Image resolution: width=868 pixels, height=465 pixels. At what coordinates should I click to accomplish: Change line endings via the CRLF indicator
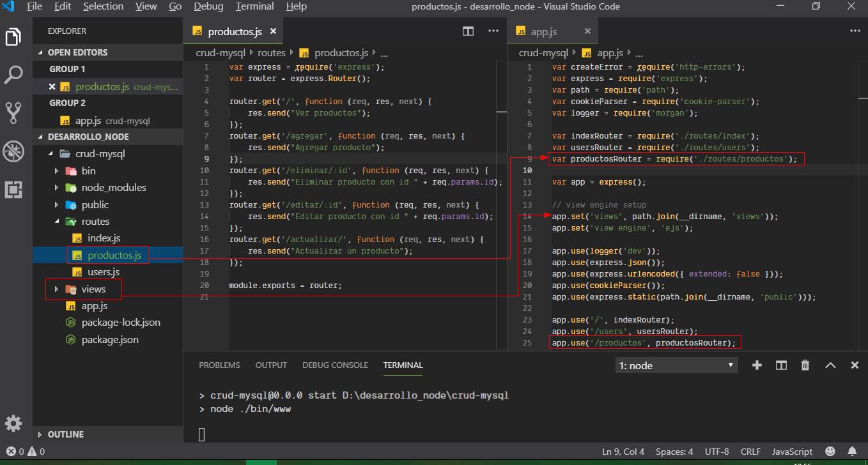[x=750, y=451]
